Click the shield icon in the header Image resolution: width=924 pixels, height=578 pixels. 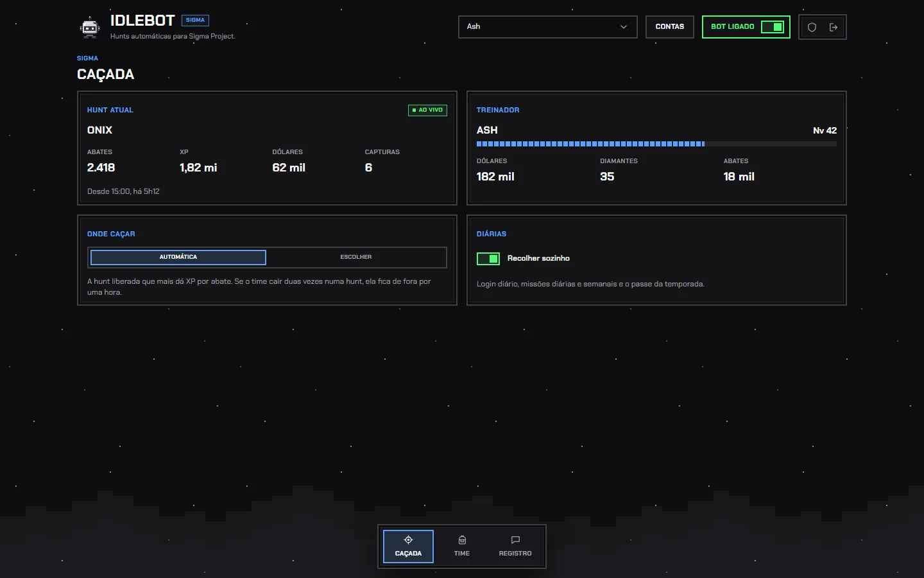tap(812, 27)
